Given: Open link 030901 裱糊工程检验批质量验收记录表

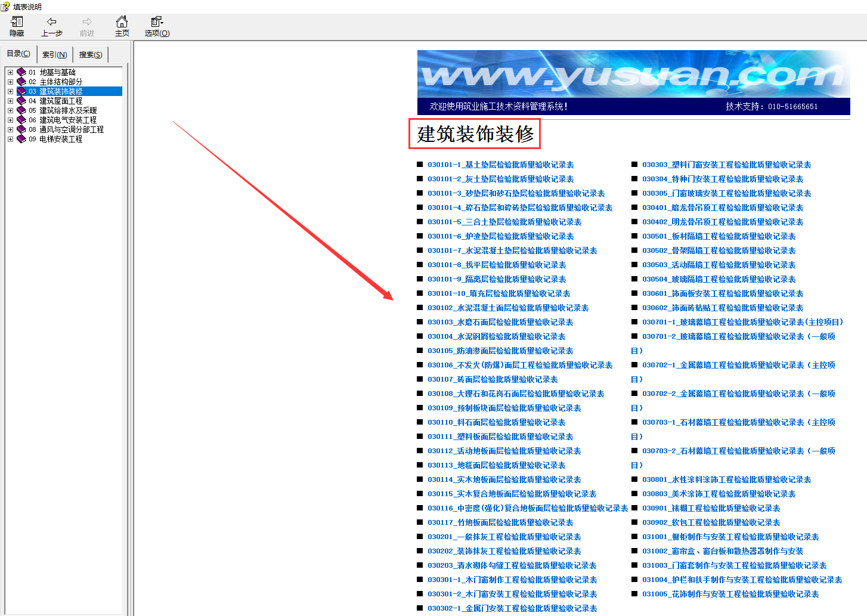Looking at the screenshot, I should (711, 508).
